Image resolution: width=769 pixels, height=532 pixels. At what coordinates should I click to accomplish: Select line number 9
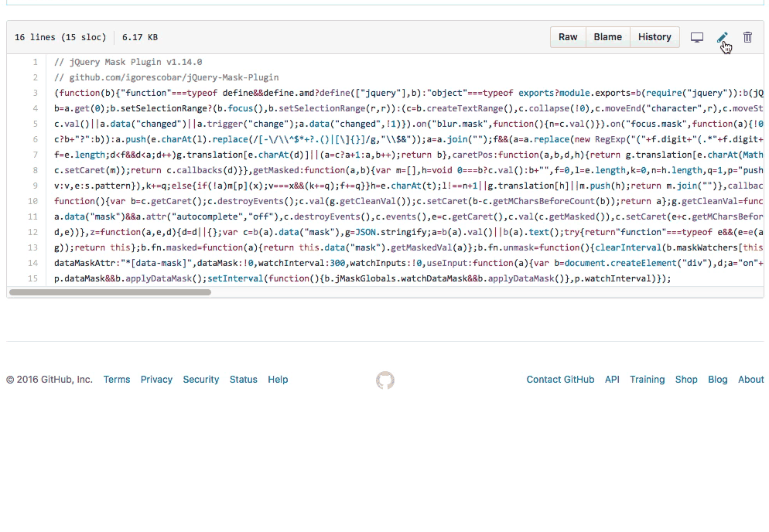coord(36,186)
